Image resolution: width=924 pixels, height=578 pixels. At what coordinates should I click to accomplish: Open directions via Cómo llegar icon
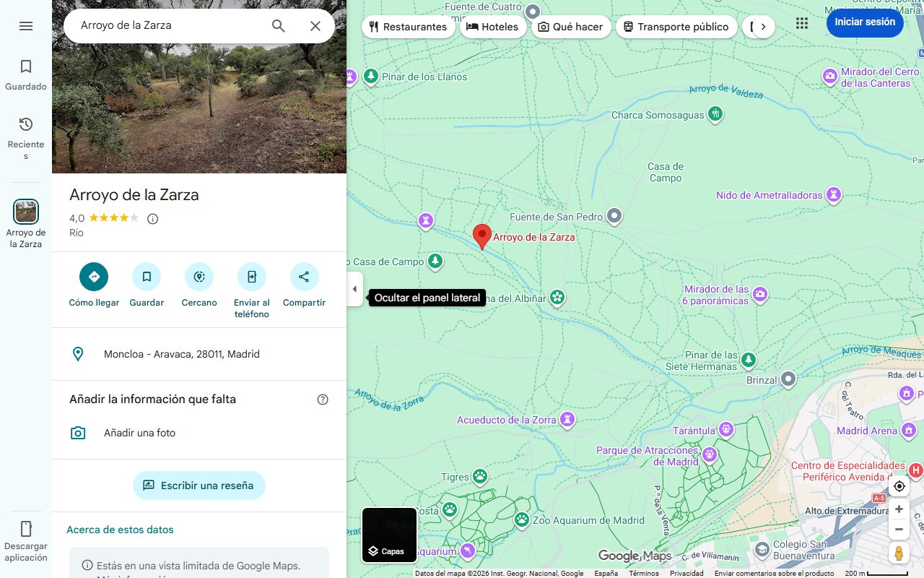coord(93,277)
